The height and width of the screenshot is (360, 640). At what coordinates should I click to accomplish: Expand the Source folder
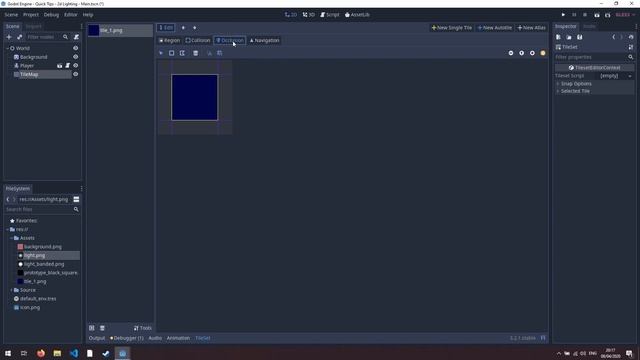coord(11,290)
